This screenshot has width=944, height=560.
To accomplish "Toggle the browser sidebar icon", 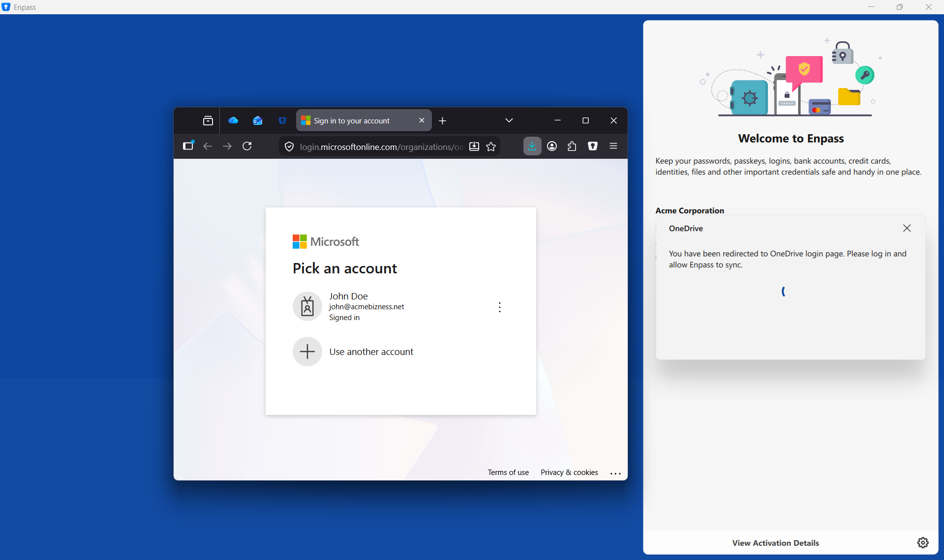I will tap(188, 146).
